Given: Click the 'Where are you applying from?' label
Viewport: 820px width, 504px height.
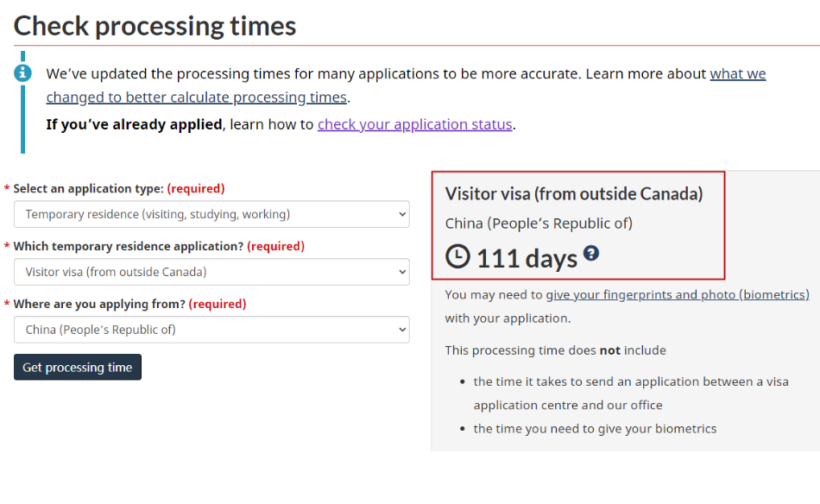Looking at the screenshot, I should pyautogui.click(x=99, y=305).
